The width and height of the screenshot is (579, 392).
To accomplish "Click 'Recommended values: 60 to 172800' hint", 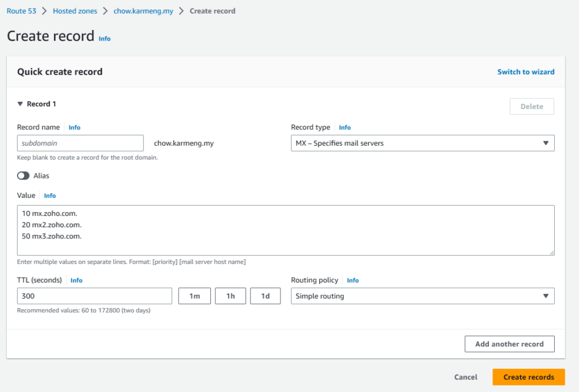I will [x=84, y=311].
